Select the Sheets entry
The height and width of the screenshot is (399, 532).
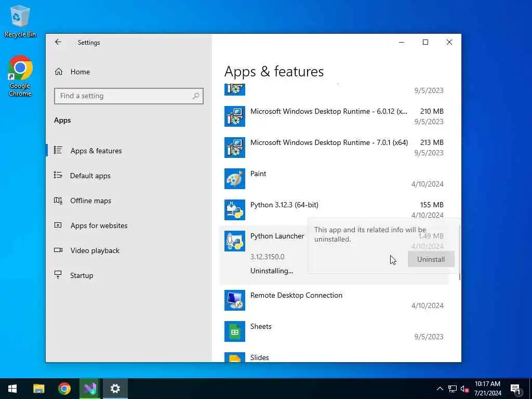click(334, 331)
